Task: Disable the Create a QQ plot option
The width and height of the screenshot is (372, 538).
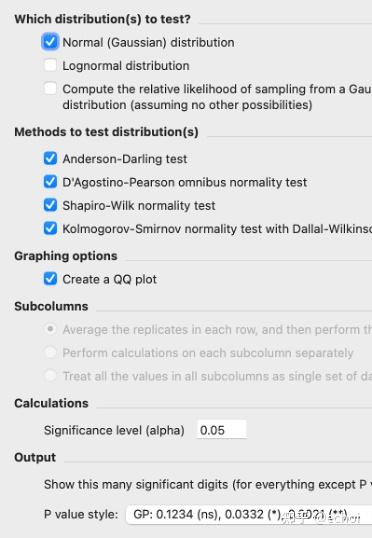Action: [50, 279]
